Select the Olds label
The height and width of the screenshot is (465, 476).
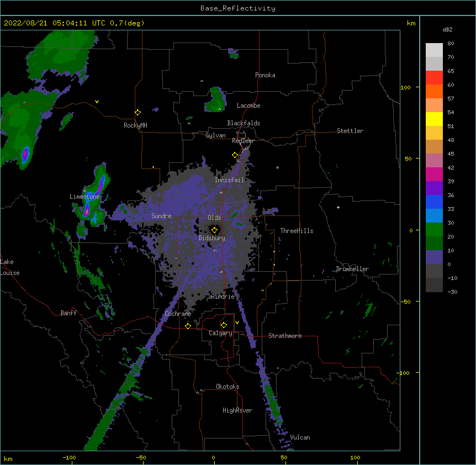tap(214, 218)
